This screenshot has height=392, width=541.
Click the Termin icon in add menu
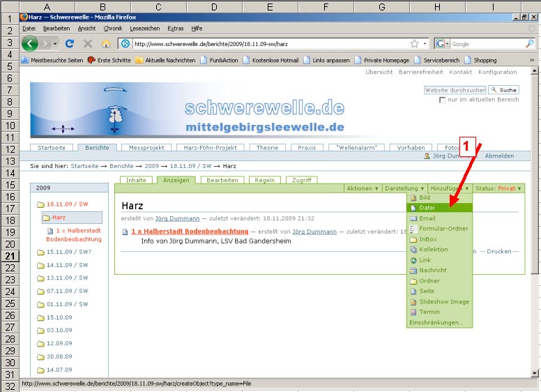point(413,312)
